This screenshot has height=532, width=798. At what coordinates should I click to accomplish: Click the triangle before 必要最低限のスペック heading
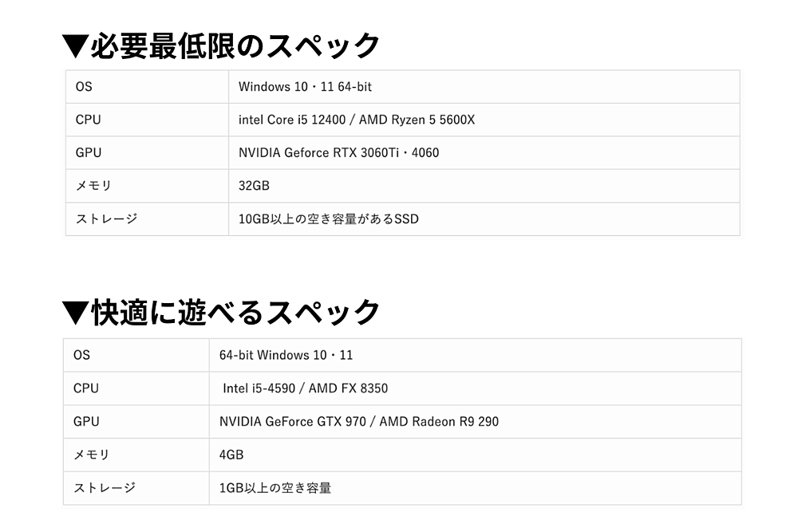click(74, 46)
